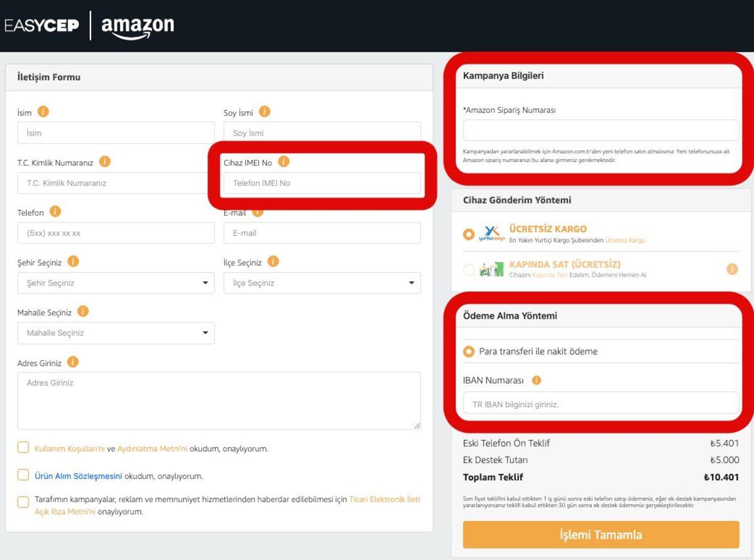This screenshot has width=754, height=560.
Task: Check the Kullanım Koşulları approval checkbox
Action: [23, 447]
